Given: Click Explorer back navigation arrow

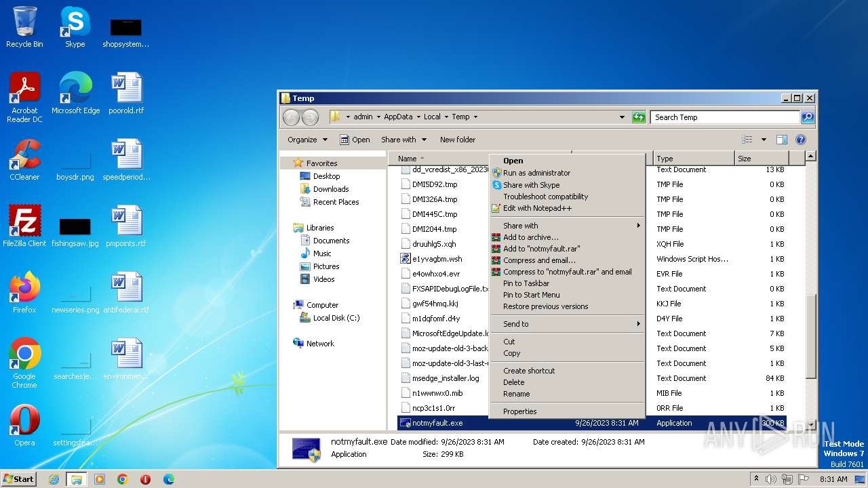Looking at the screenshot, I should coord(291,117).
